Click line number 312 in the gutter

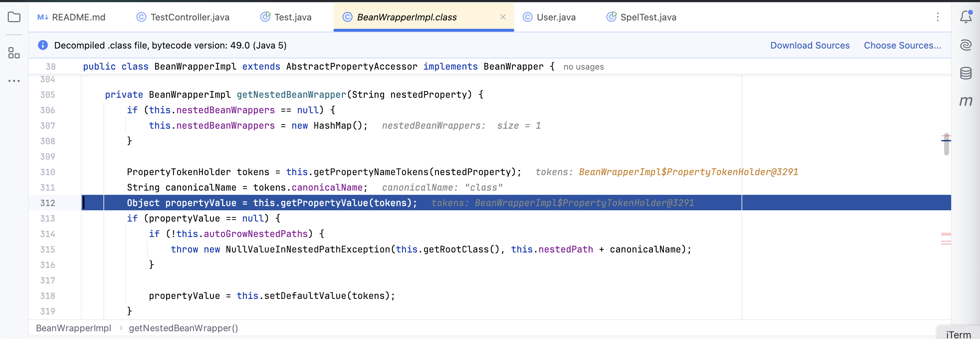pyautogui.click(x=47, y=203)
